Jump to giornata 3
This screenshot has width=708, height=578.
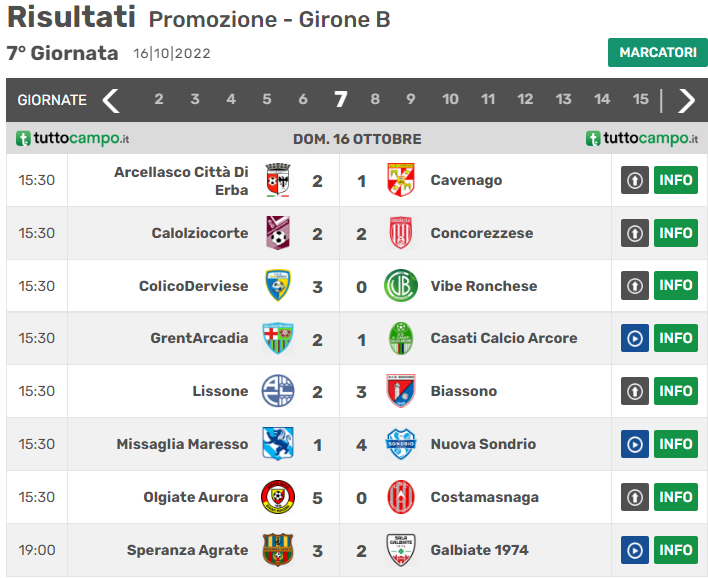point(195,100)
